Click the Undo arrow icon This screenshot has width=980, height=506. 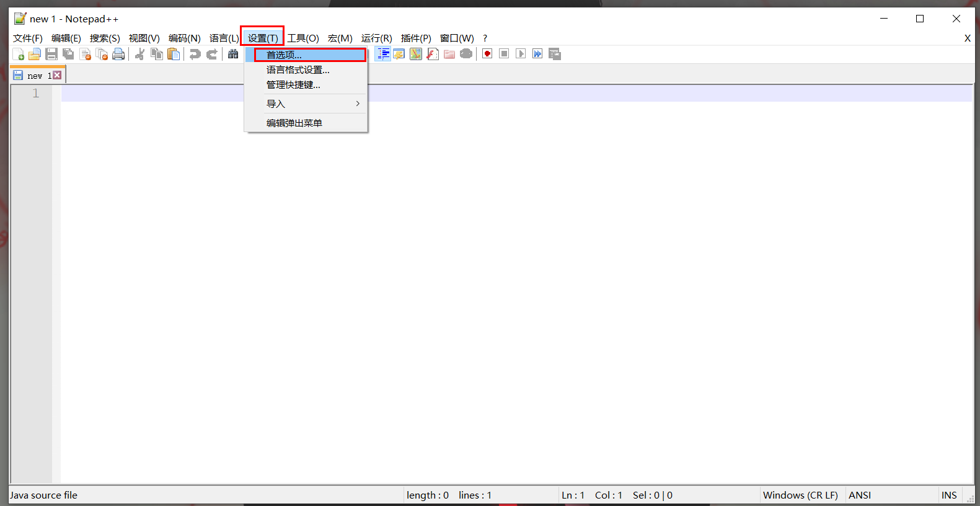[195, 54]
